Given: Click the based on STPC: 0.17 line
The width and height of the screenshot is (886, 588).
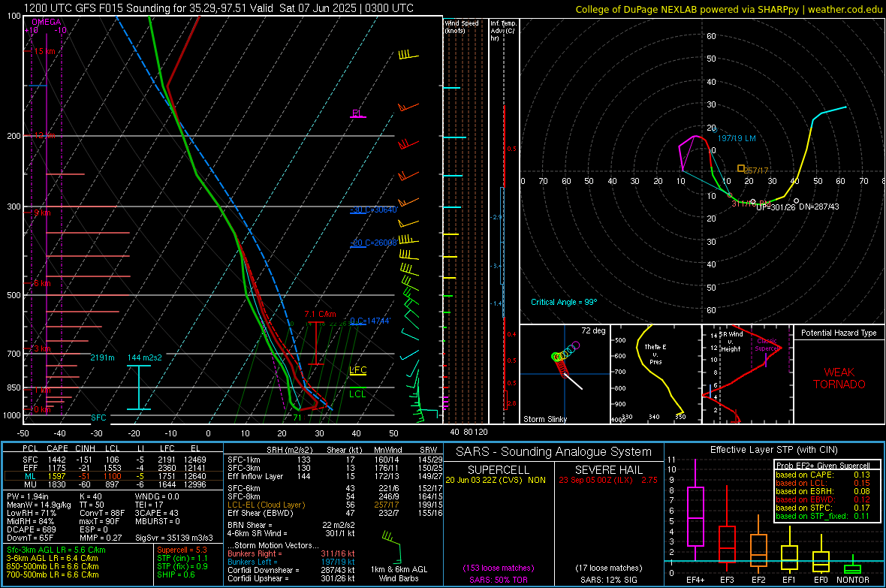Looking at the screenshot, I should (823, 508).
